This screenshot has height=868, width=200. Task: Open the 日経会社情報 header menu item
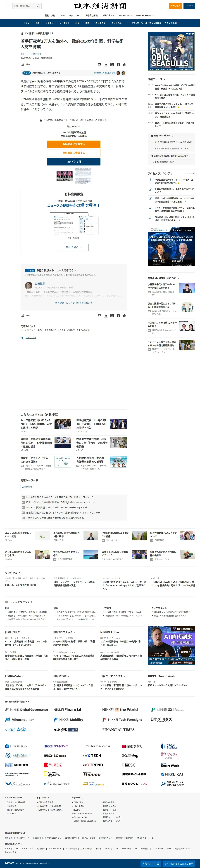point(91,16)
